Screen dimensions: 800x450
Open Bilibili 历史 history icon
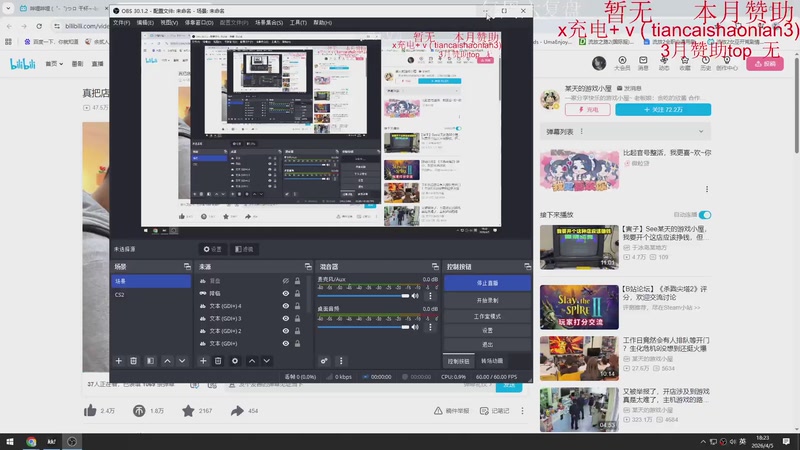(706, 63)
